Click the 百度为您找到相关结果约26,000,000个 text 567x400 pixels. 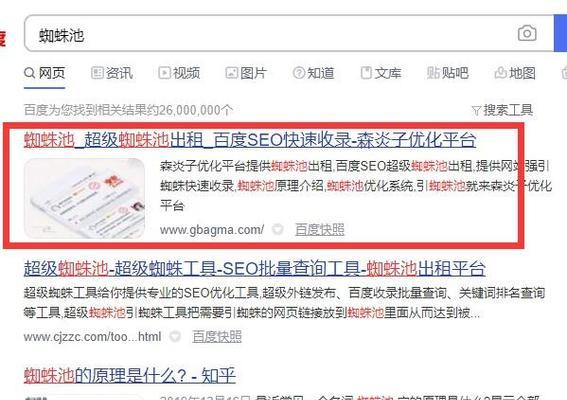click(x=128, y=110)
